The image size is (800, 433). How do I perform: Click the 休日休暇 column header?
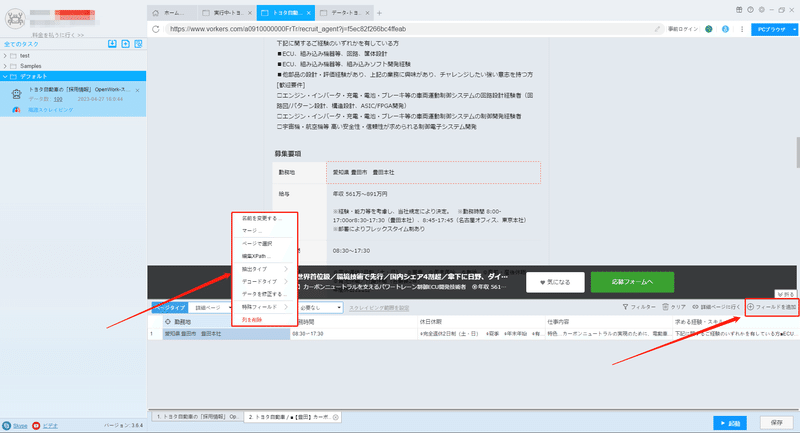pyautogui.click(x=481, y=322)
